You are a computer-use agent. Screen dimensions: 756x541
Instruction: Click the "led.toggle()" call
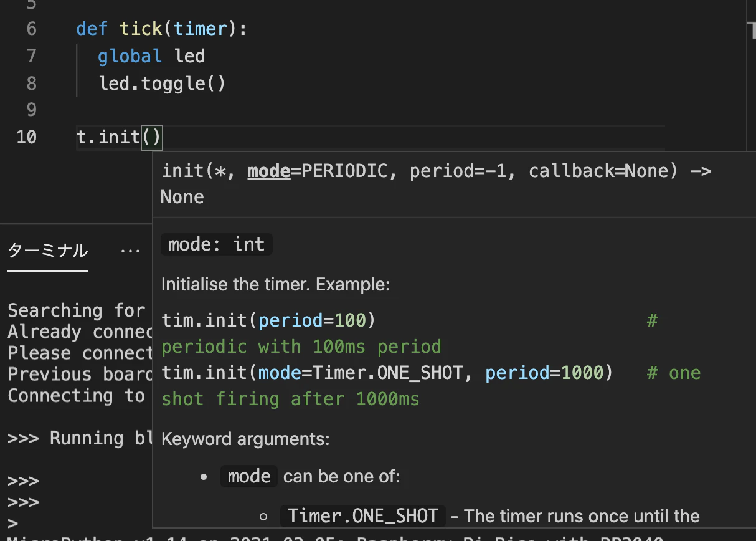tap(162, 83)
